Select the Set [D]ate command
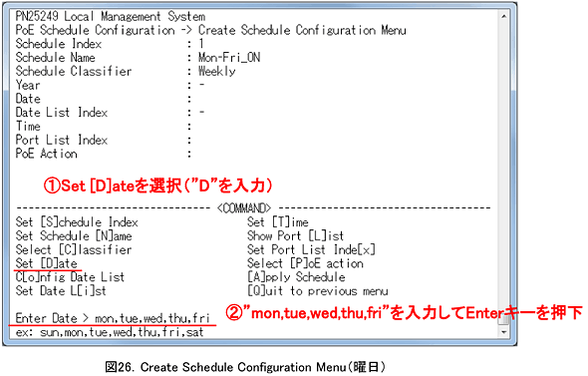 click(47, 263)
